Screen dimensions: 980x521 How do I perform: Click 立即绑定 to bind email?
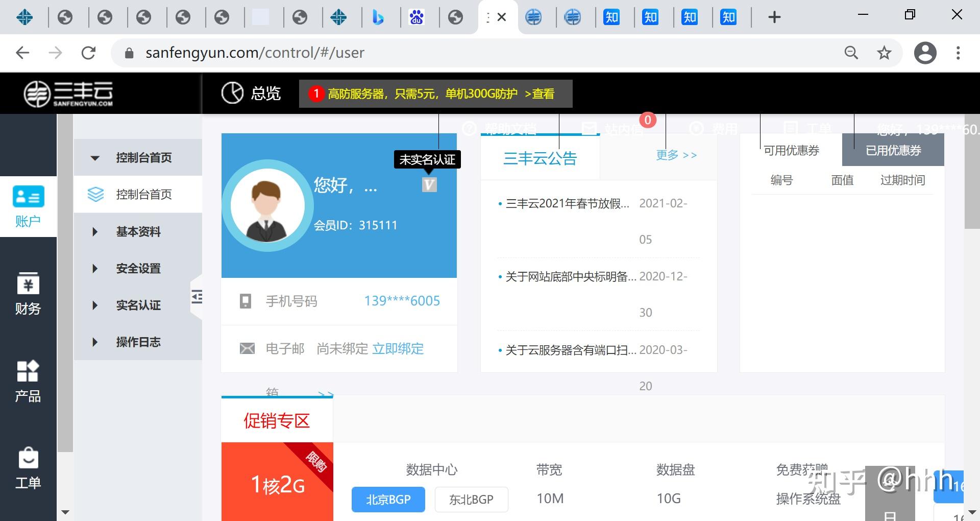[x=398, y=349]
